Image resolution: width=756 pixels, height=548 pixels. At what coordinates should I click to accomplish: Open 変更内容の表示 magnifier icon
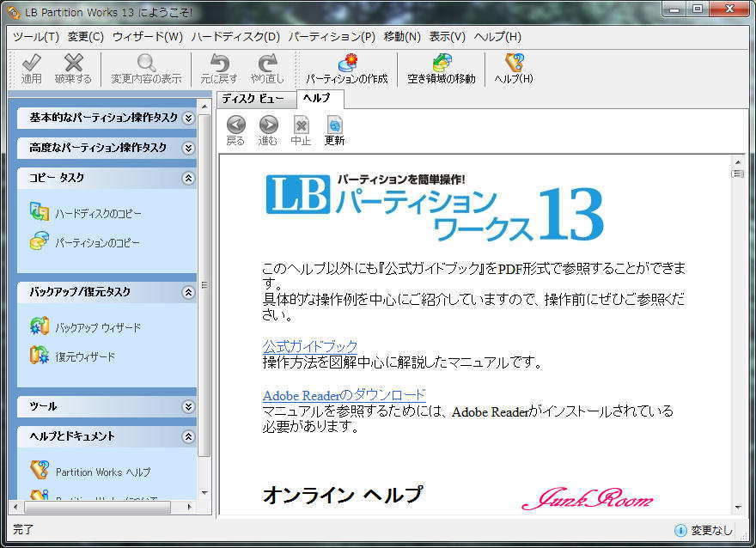146,63
